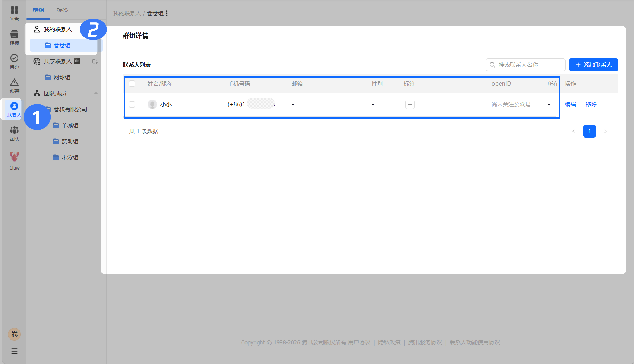This screenshot has width=634, height=364.
Task: Click the 手机号码 column header
Action: tap(238, 84)
